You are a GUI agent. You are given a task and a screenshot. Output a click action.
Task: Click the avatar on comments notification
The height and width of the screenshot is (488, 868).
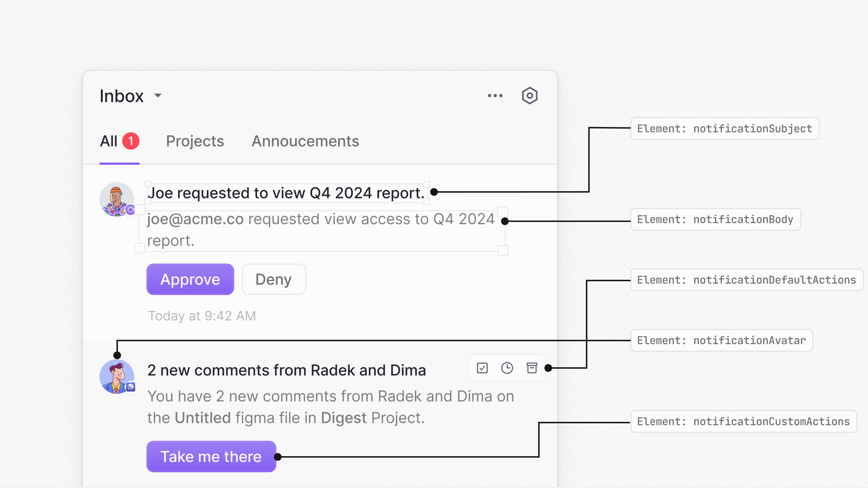click(117, 377)
